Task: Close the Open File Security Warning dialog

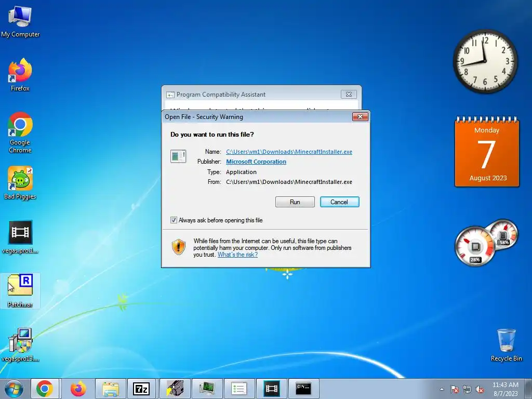Action: [360, 117]
